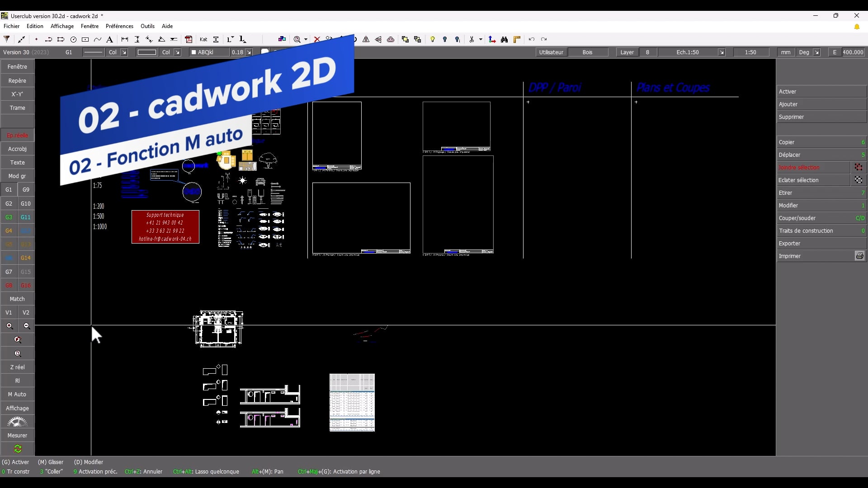Open the Outils menu
This screenshot has height=488, width=868.
point(147,26)
